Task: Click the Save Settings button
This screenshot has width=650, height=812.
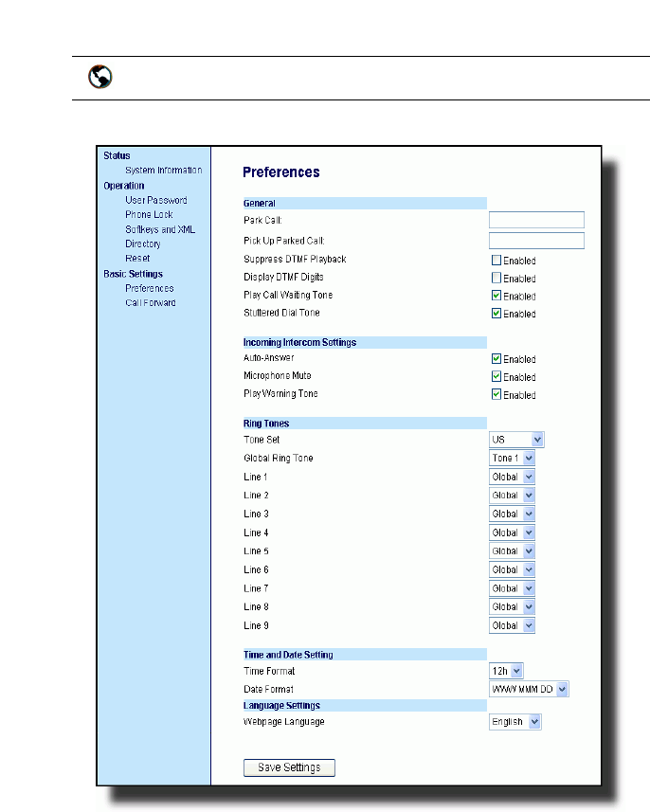Action: [289, 767]
